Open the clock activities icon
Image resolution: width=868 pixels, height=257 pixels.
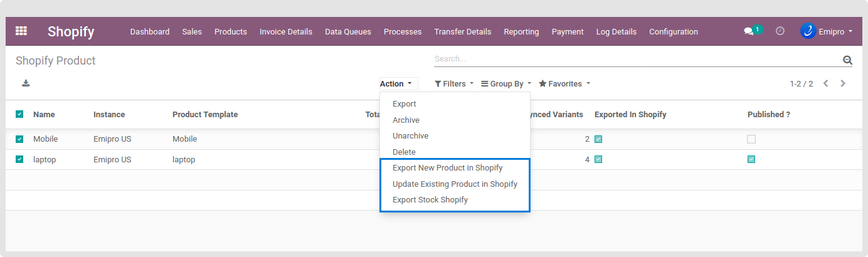pos(780,31)
